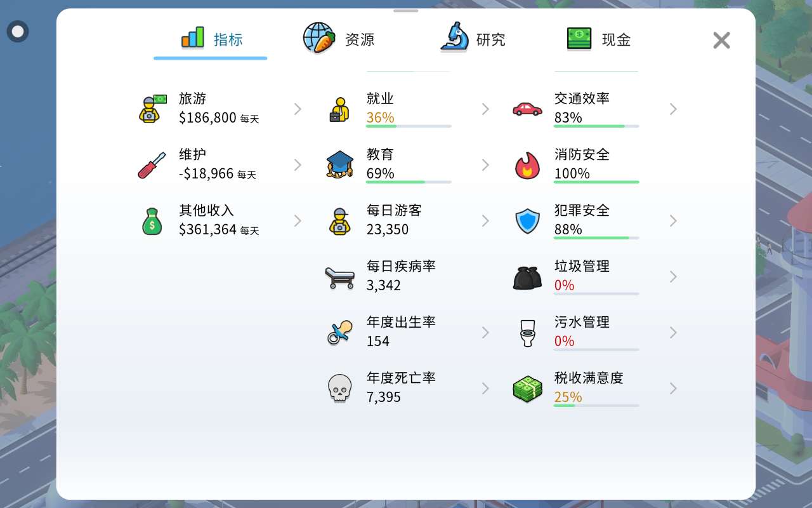Expand the 税收满意度 details chevron
This screenshot has height=508, width=812.
673,389
